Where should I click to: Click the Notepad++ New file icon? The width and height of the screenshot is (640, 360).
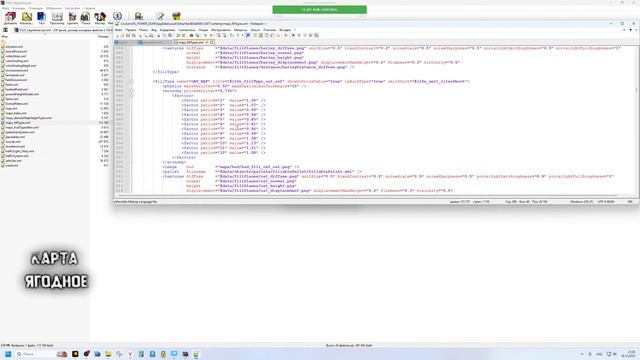(x=117, y=36)
